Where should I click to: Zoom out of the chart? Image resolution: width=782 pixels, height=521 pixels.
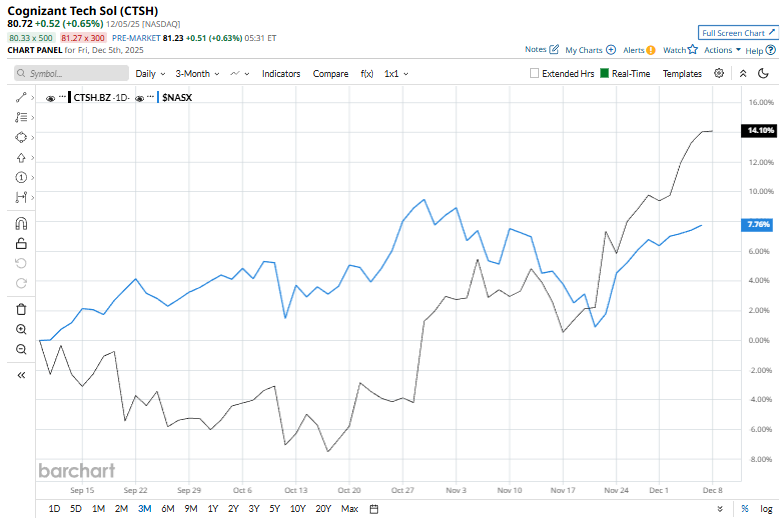(x=21, y=349)
